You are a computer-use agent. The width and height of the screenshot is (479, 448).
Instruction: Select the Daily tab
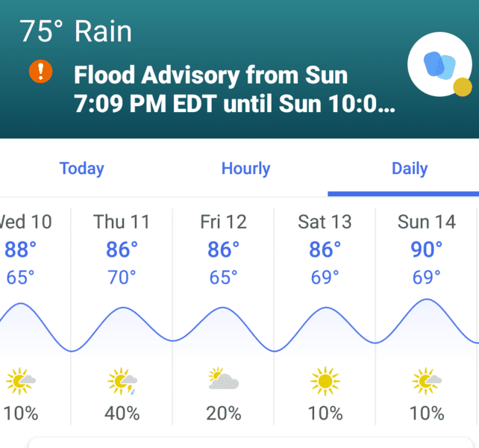tap(410, 169)
